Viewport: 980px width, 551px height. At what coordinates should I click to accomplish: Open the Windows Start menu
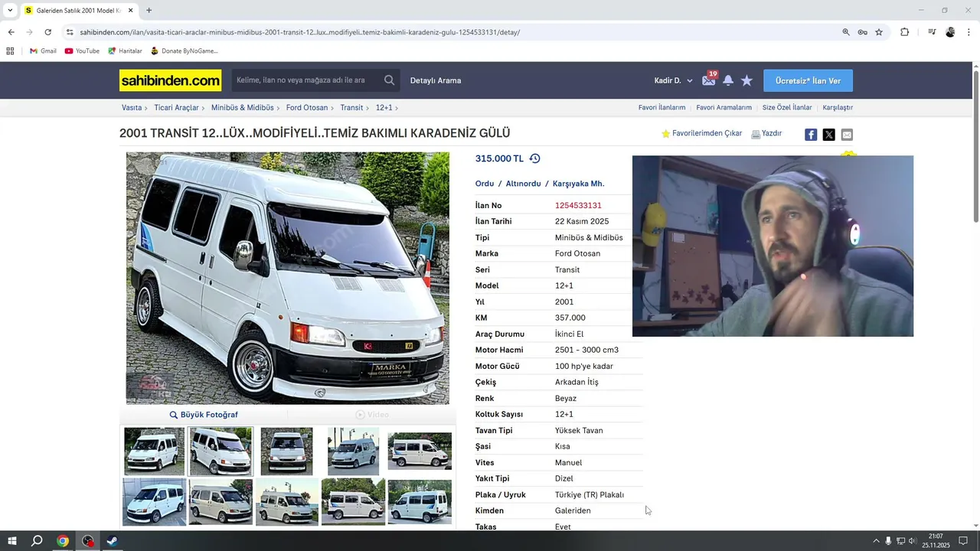(x=11, y=541)
